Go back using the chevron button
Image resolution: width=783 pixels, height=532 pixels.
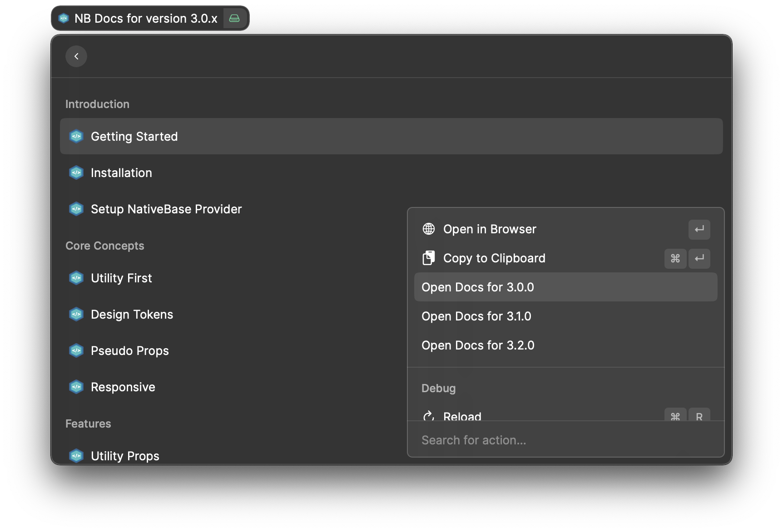point(76,56)
